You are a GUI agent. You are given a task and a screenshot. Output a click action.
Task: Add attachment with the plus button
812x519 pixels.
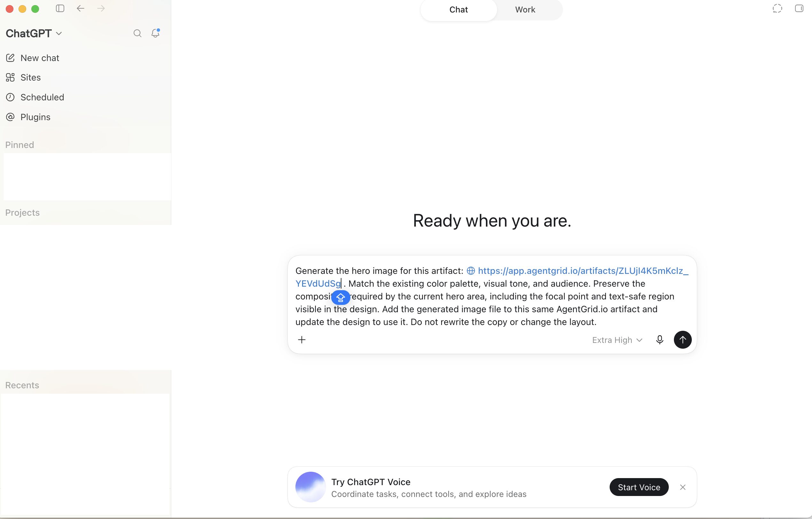pyautogui.click(x=302, y=340)
